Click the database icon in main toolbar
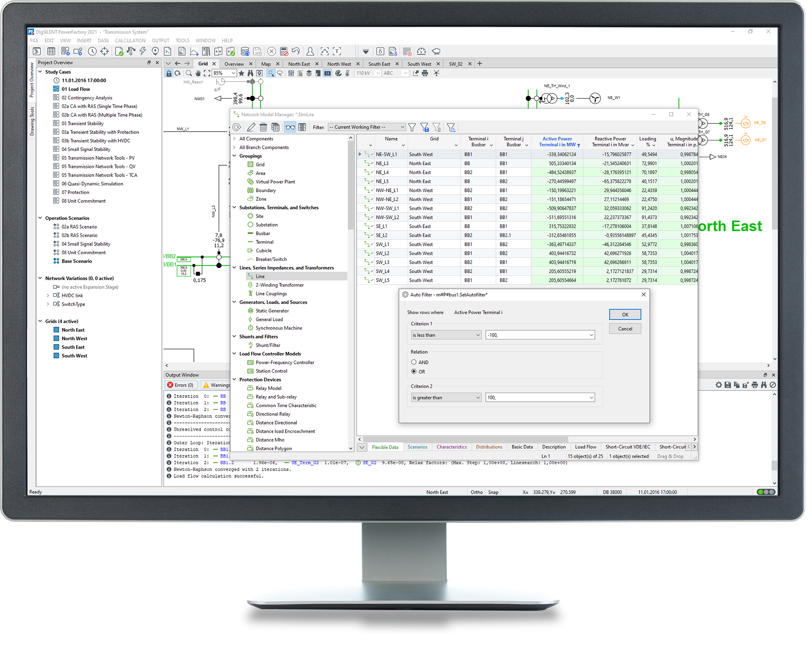This screenshot has width=812, height=651. 245,51
